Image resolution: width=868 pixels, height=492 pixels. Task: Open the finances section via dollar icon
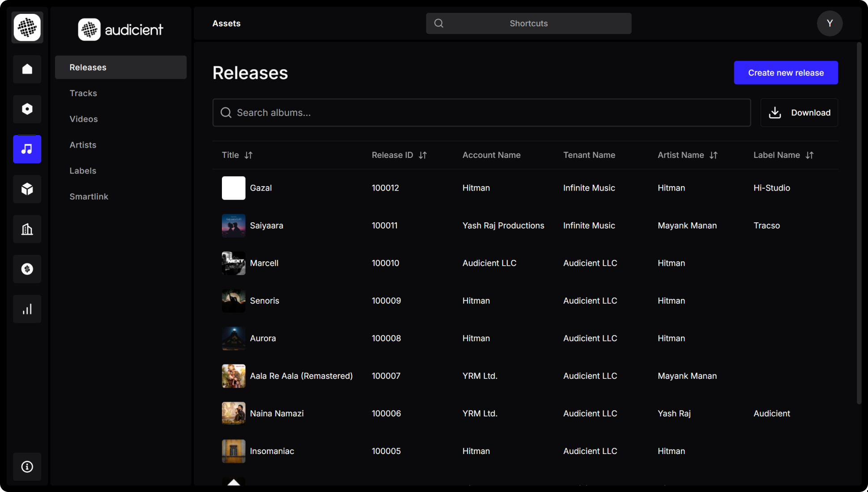(27, 269)
